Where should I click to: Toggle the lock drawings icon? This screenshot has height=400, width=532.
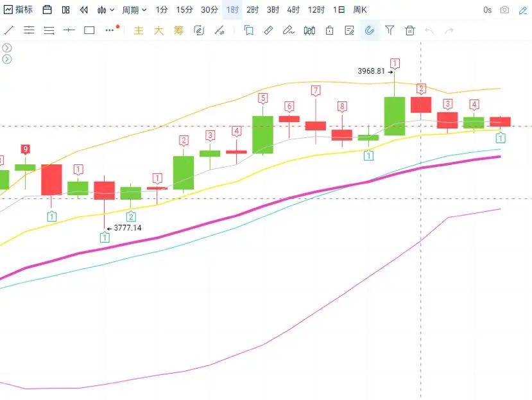coord(329,31)
